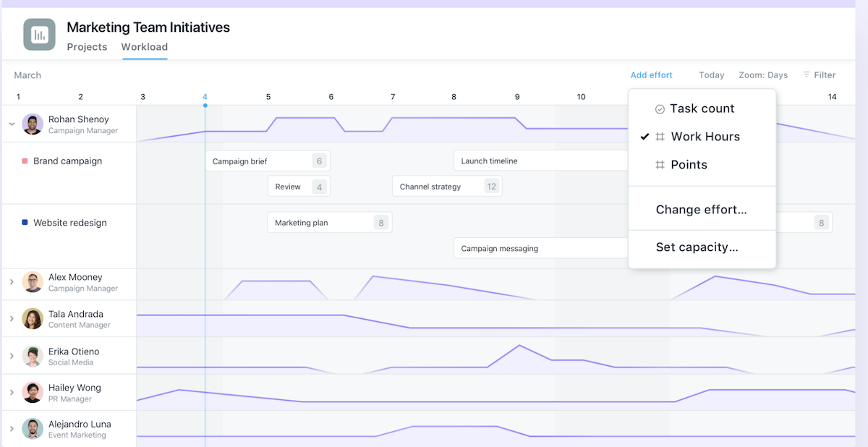
Task: Click the Marketing Team Initiatives portfolio icon
Action: (39, 35)
